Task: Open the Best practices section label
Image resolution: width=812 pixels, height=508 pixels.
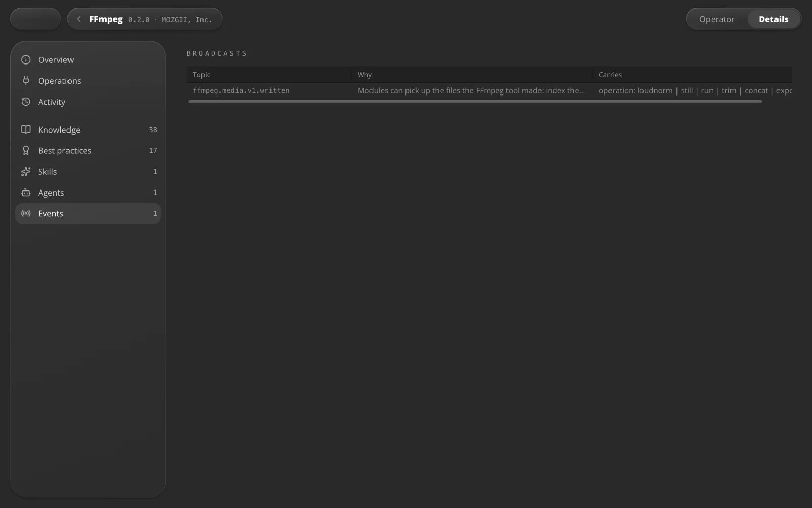Action: tap(64, 151)
